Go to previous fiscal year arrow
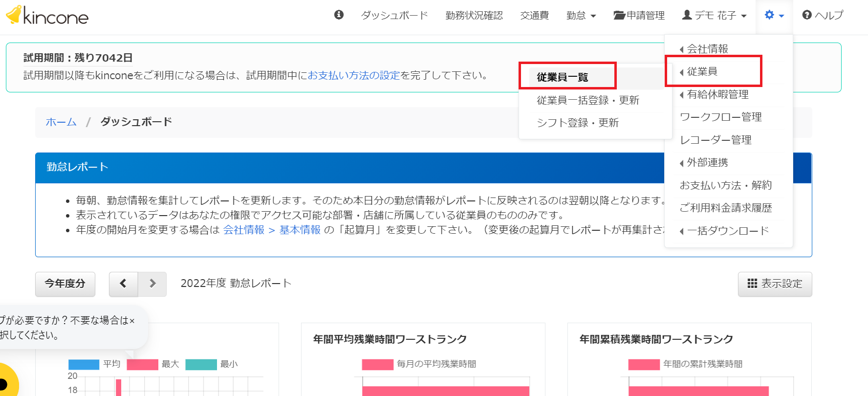The image size is (868, 396). tap(123, 284)
